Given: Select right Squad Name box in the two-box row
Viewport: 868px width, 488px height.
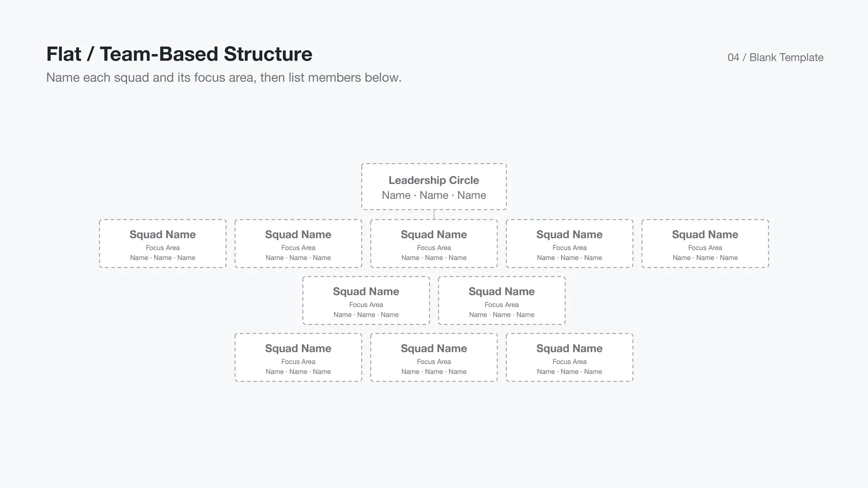Looking at the screenshot, I should (502, 300).
